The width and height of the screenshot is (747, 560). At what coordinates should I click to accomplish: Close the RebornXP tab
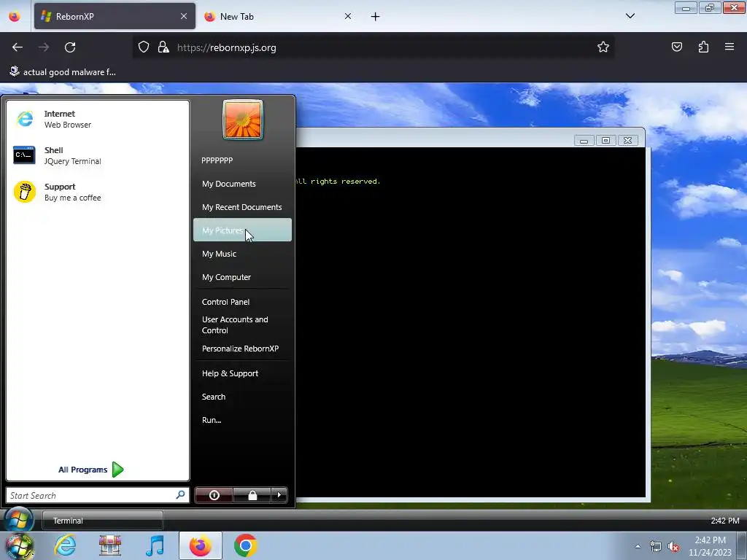point(184,16)
